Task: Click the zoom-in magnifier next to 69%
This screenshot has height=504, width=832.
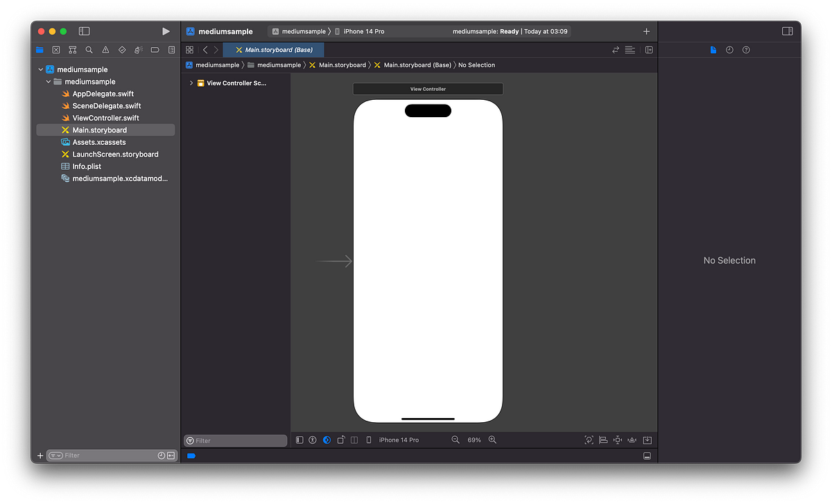Action: [x=492, y=440]
